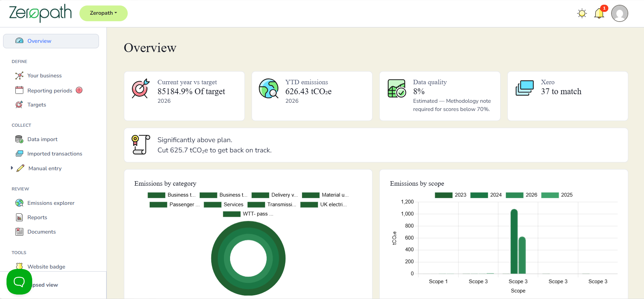Click the Reporting periods warning badge
644x299 pixels.
79,90
